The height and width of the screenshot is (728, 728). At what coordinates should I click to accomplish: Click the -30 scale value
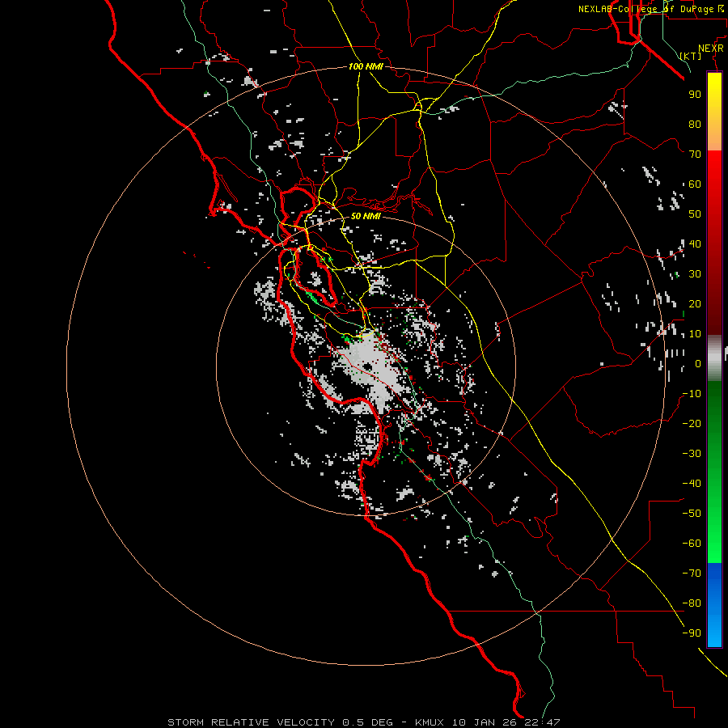point(692,454)
